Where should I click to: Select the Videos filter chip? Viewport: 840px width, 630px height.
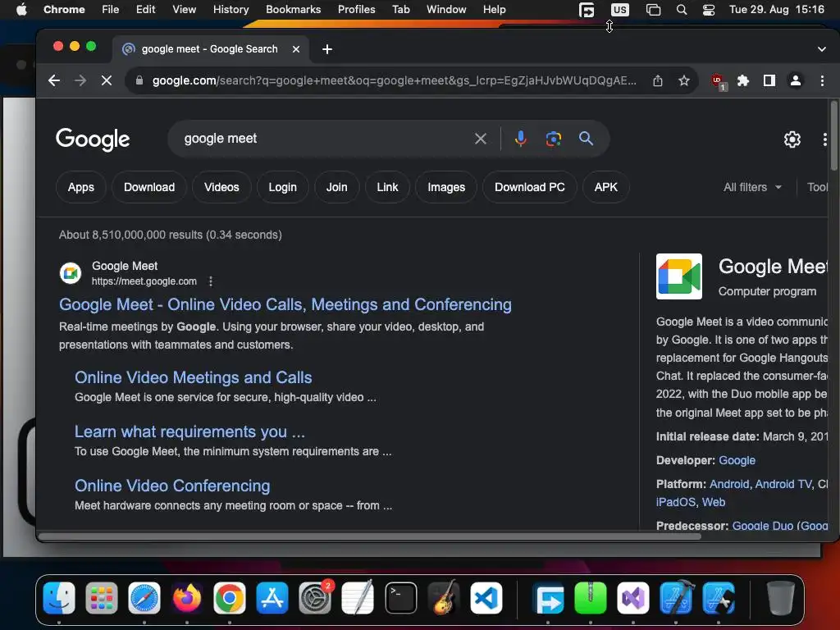(221, 188)
